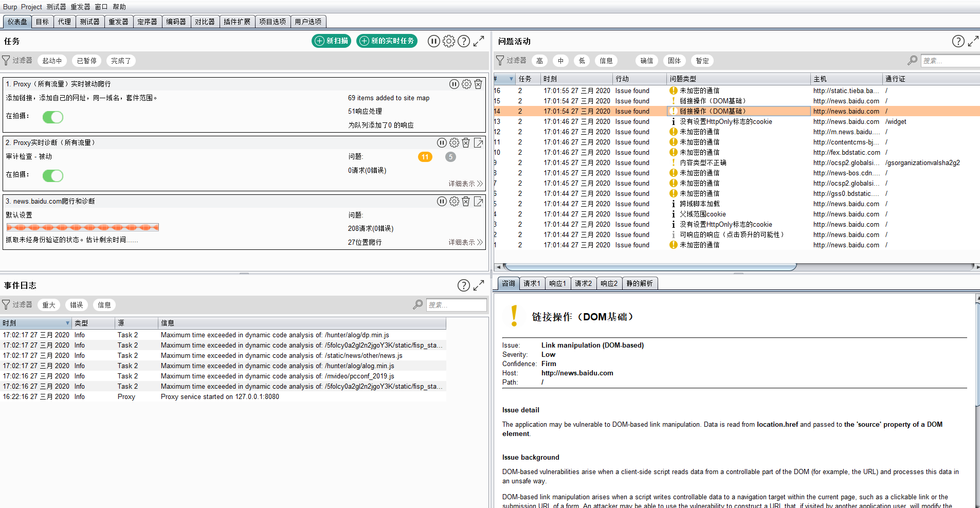Create a new live task with 新的实时任务
Image resolution: width=980 pixels, height=508 pixels.
pyautogui.click(x=387, y=41)
